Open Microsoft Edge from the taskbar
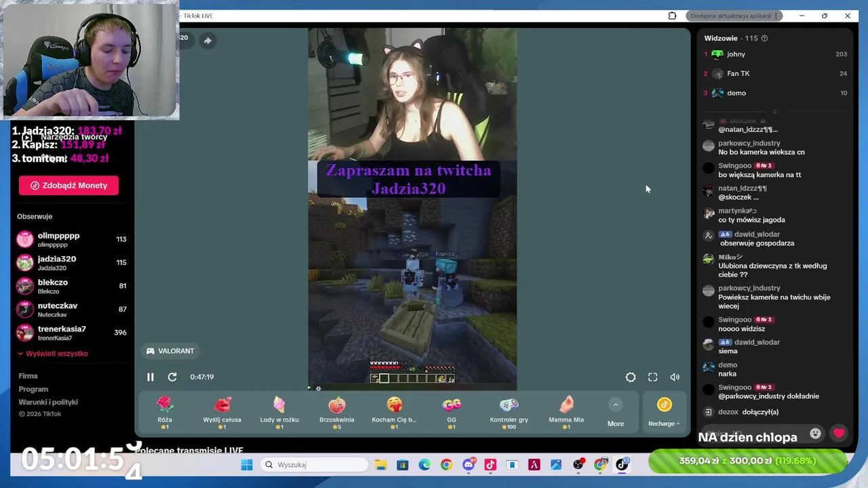This screenshot has width=868, height=488. click(425, 464)
